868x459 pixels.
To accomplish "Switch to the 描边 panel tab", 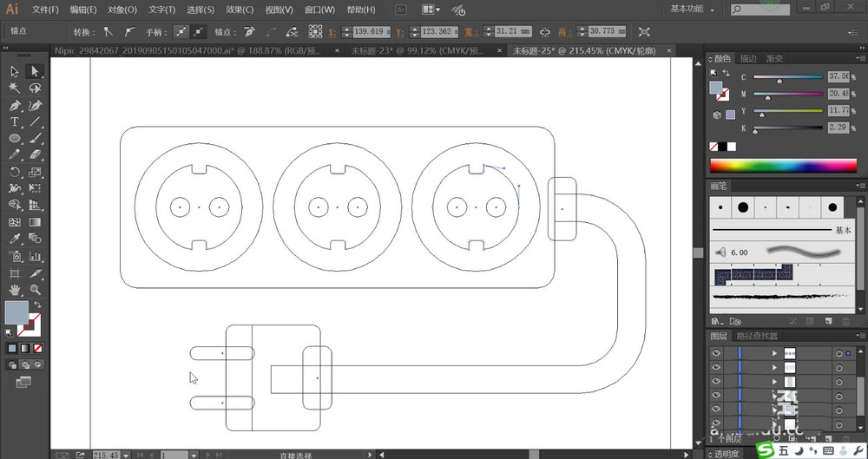I will [x=748, y=58].
